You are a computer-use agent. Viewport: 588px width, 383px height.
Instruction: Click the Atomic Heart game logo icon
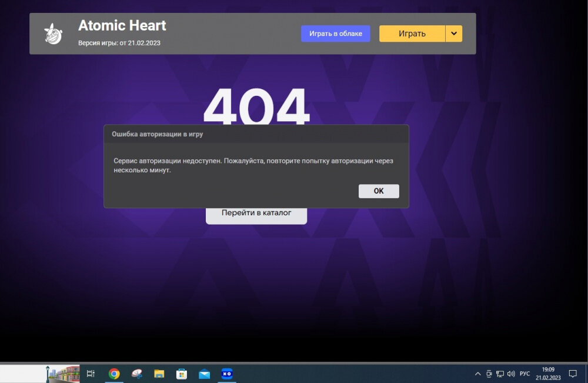point(53,34)
